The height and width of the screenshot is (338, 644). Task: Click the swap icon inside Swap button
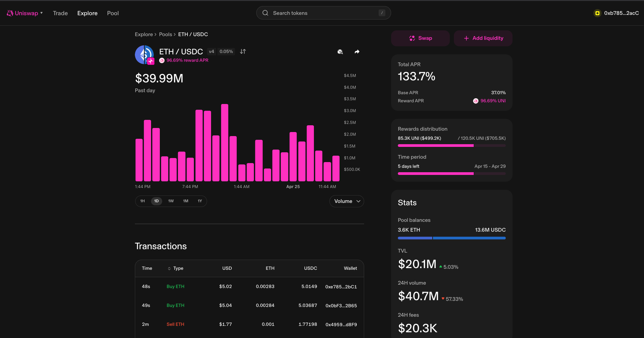tap(412, 38)
